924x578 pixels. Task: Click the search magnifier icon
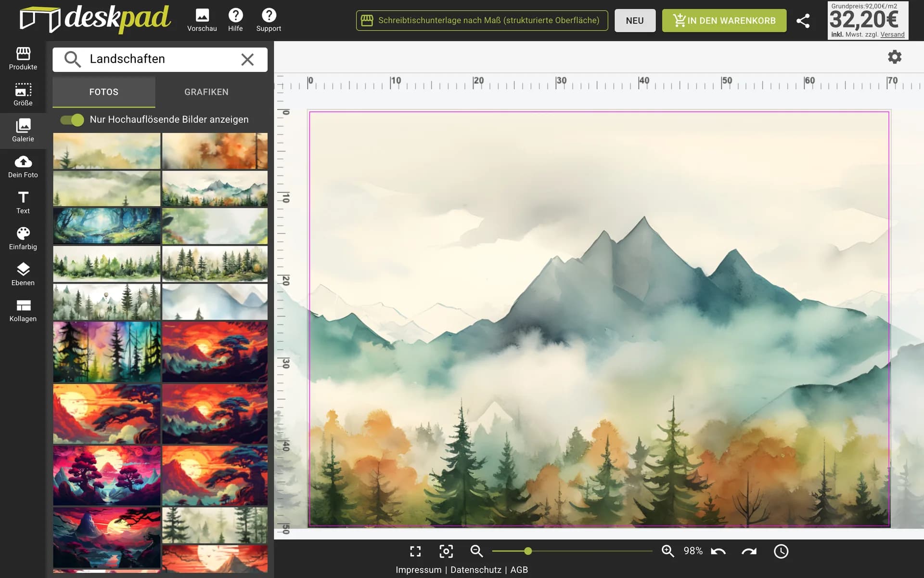(73, 59)
